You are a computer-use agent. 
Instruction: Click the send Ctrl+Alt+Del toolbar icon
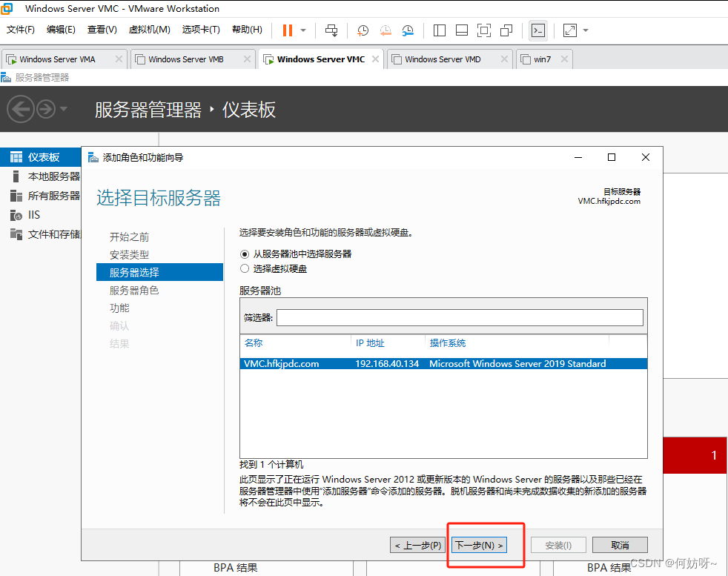click(x=331, y=30)
